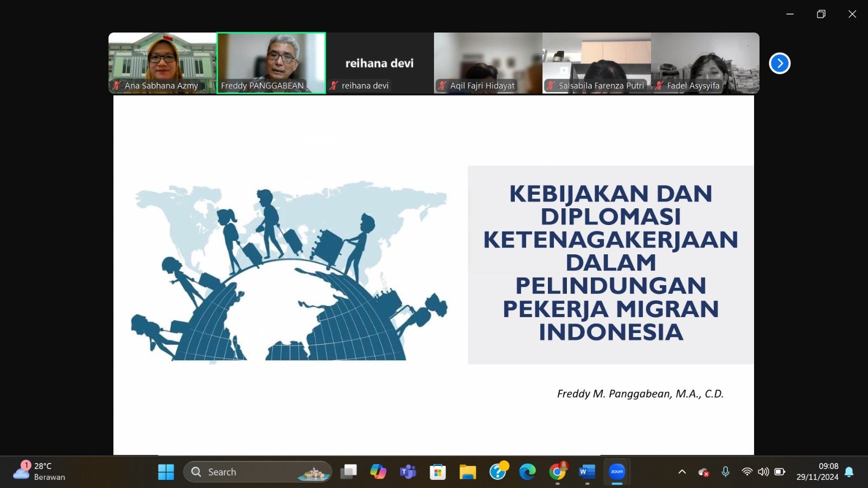Open the notification bell in the system tray

(x=850, y=472)
